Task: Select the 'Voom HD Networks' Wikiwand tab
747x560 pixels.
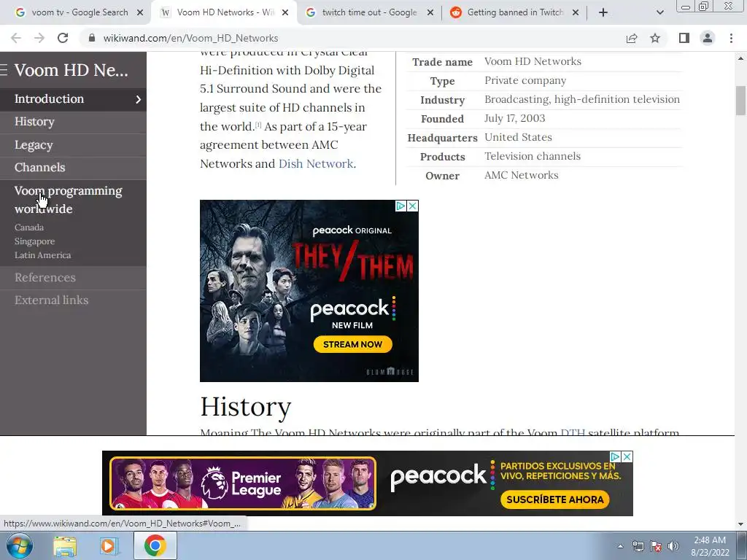Action: coord(222,13)
